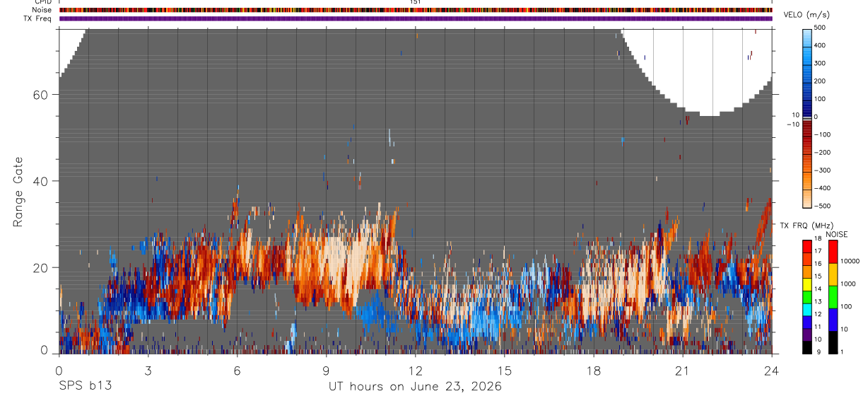868x401 pixels.
Task: Click the green 100 segment of NOISE legend
Action: tap(833, 297)
